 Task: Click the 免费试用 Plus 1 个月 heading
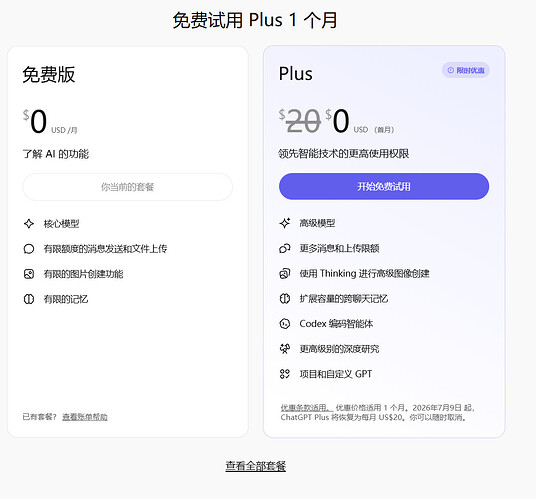click(x=255, y=20)
